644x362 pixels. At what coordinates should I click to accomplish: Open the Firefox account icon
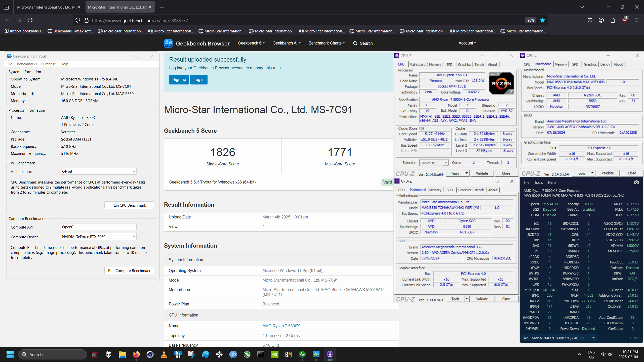(x=601, y=20)
